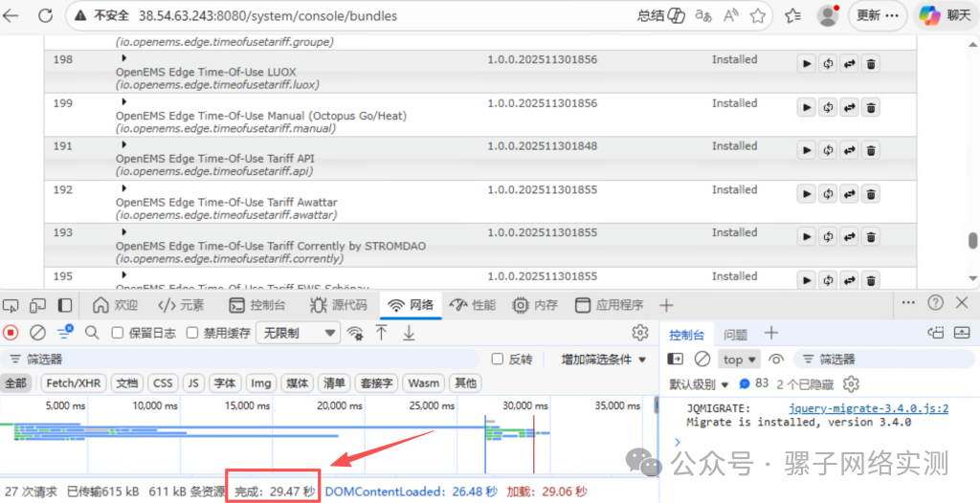Start the Time-Of-Use LUOX bundle

806,64
